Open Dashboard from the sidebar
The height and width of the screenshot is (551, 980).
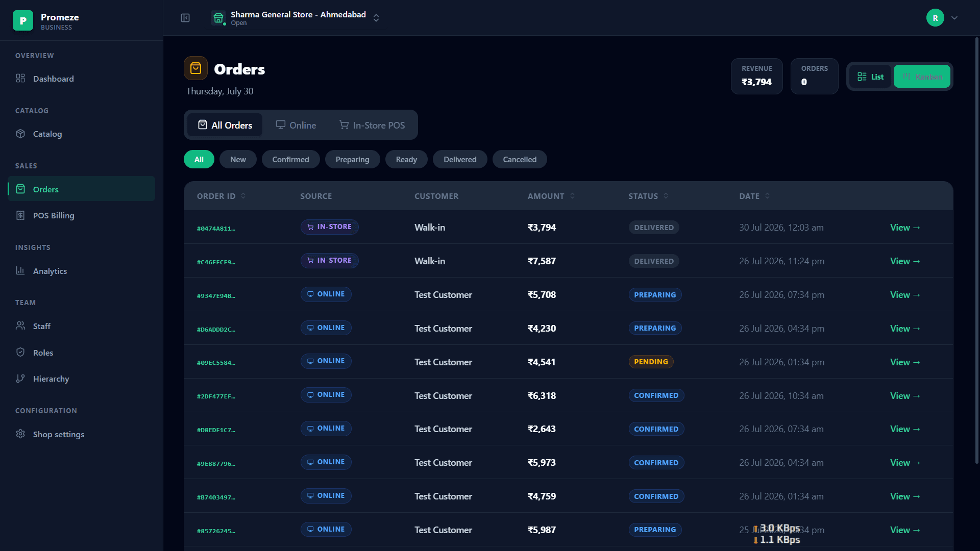pos(82,79)
